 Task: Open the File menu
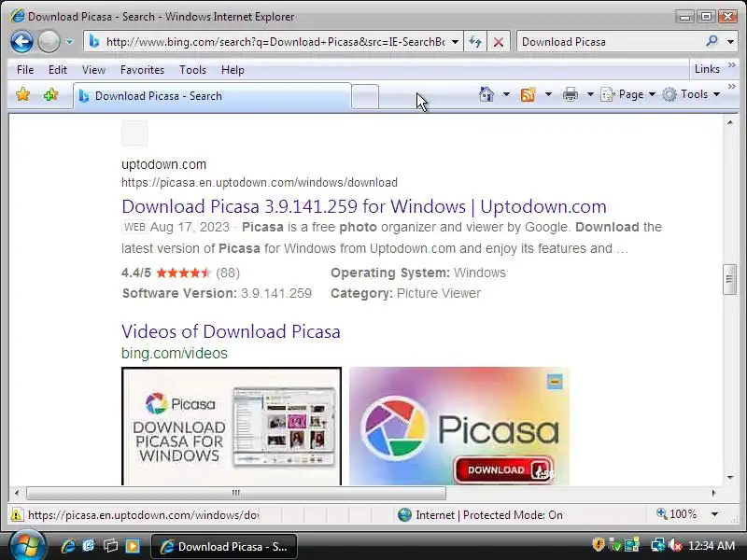point(25,70)
